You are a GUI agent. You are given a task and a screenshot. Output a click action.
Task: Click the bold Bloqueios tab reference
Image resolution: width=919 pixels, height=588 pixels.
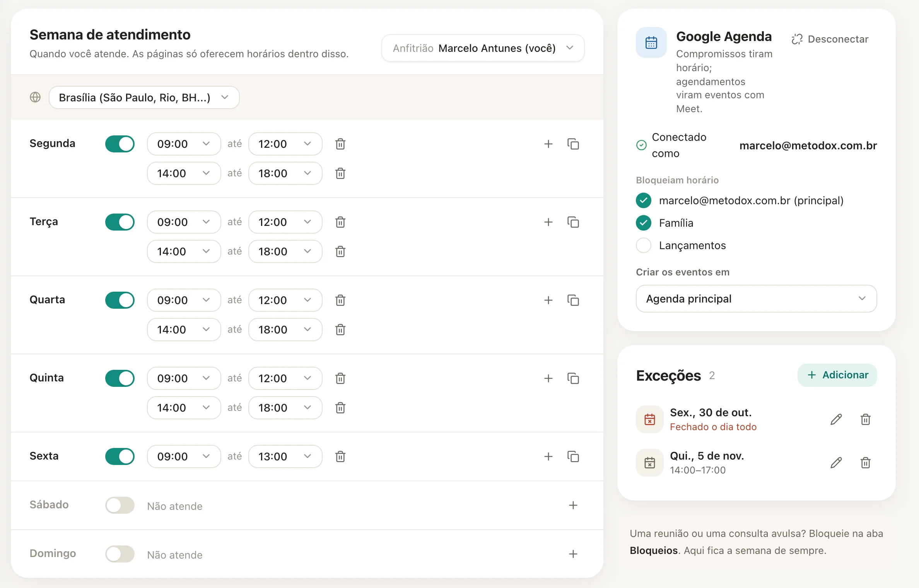654,550
